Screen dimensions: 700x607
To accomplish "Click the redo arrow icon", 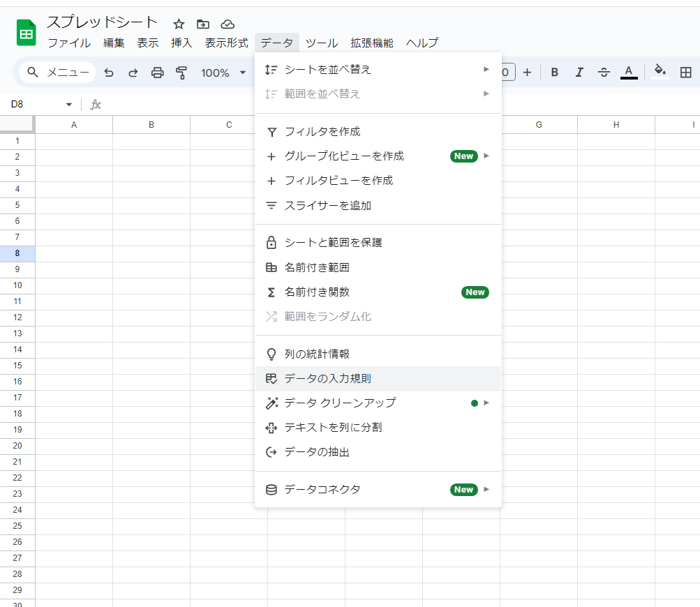I will coord(133,73).
